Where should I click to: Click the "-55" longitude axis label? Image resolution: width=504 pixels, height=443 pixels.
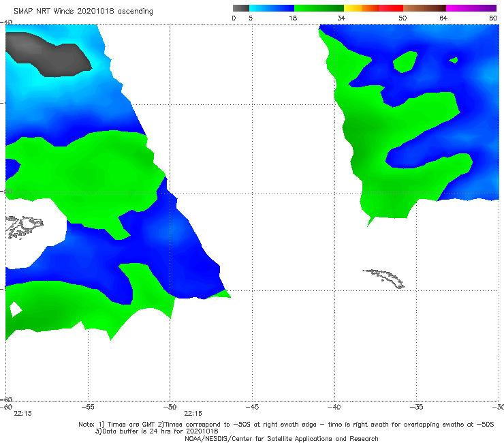click(x=88, y=407)
